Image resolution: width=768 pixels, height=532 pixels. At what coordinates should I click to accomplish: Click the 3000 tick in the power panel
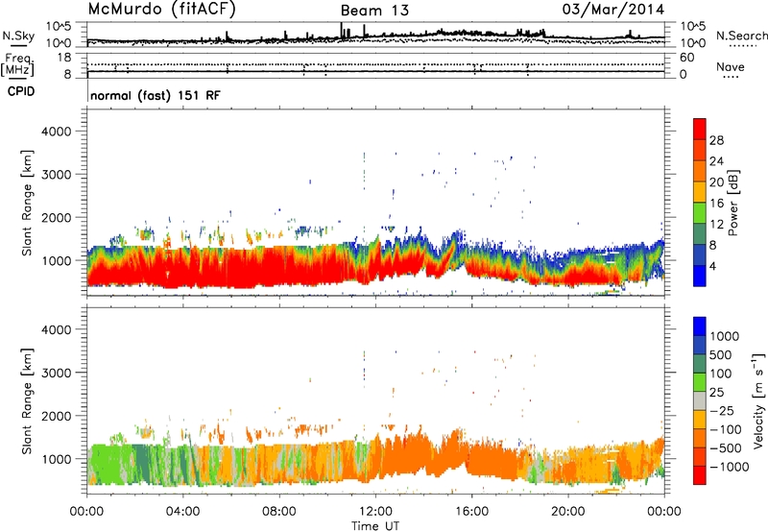[x=56, y=175]
